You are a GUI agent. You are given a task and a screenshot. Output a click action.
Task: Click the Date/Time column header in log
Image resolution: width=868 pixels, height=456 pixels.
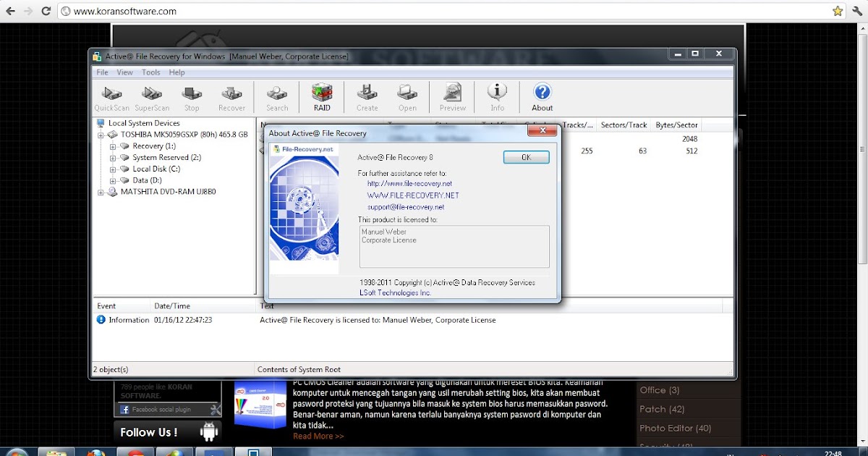pos(203,306)
